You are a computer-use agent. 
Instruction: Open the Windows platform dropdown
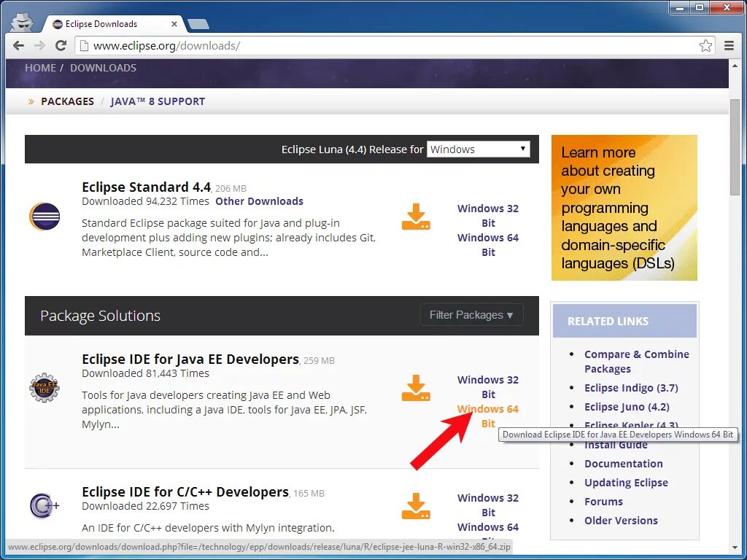click(479, 149)
